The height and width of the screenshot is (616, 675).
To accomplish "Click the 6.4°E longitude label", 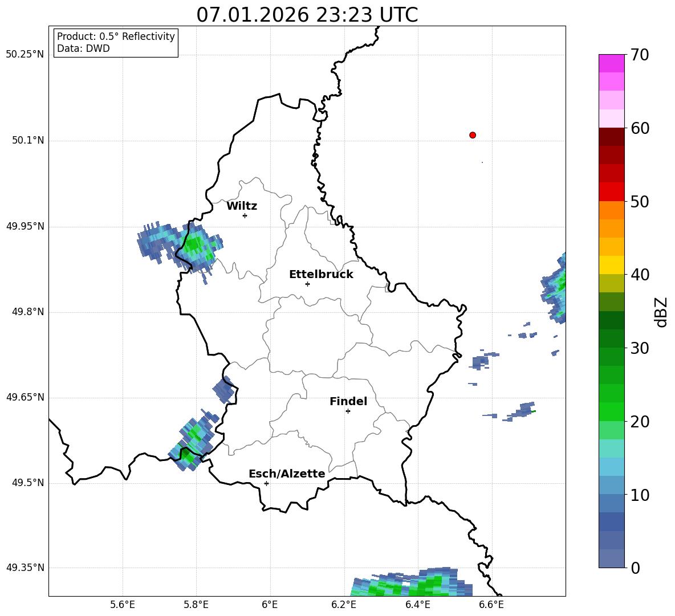I will (417, 605).
